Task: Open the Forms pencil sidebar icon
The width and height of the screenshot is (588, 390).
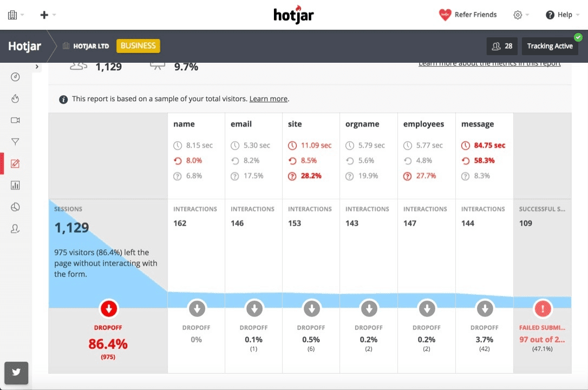Action: [15, 163]
